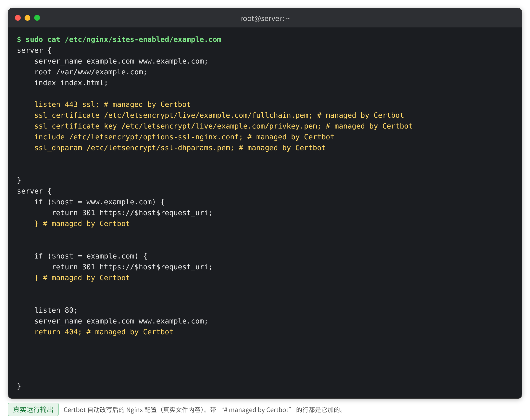Click the 'listen 443 ssl;' line
The image size is (530, 420).
[112, 104]
